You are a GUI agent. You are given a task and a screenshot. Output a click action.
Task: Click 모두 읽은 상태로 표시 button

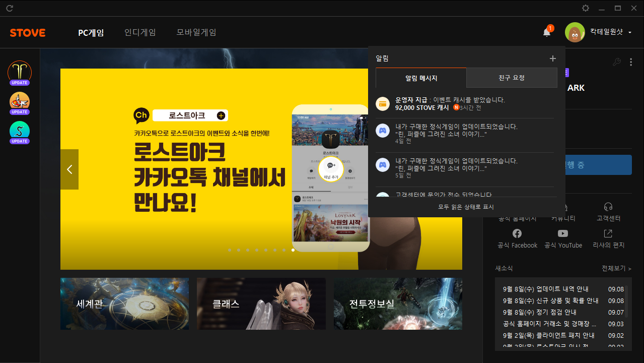click(466, 207)
